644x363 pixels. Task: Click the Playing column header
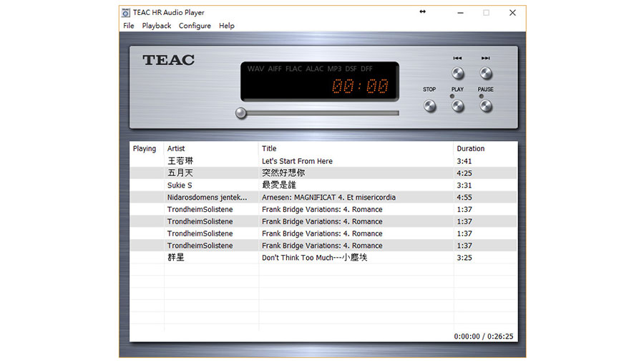[147, 148]
